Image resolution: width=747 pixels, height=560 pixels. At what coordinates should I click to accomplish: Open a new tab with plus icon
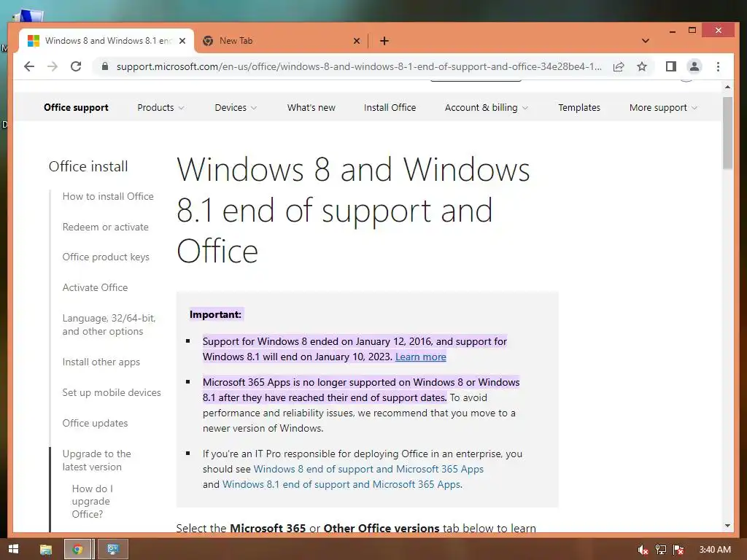(x=384, y=41)
